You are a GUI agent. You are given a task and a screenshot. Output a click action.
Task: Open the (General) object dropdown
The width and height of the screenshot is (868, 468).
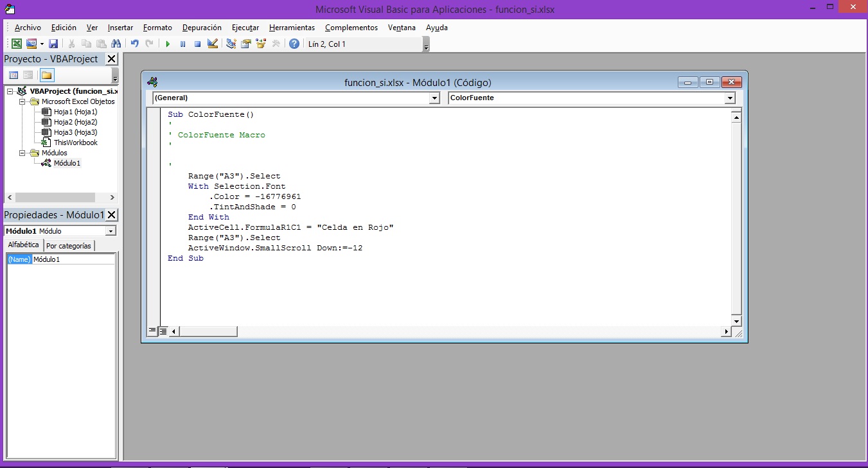434,98
